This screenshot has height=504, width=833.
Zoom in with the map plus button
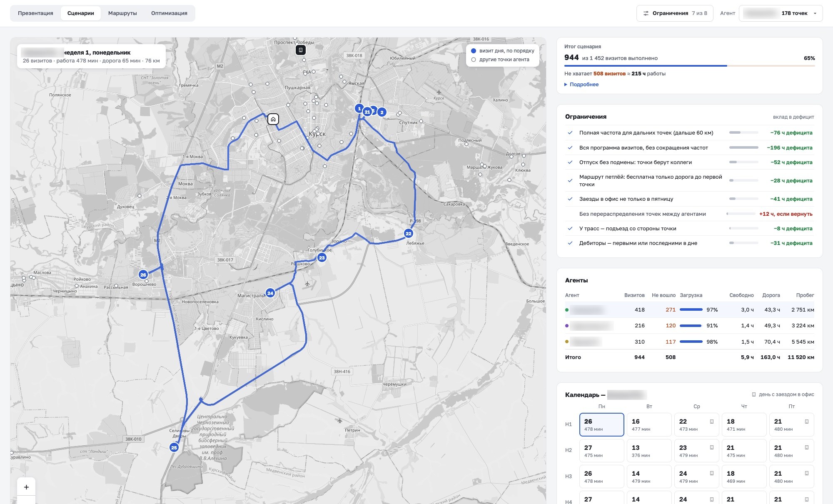coord(26,487)
